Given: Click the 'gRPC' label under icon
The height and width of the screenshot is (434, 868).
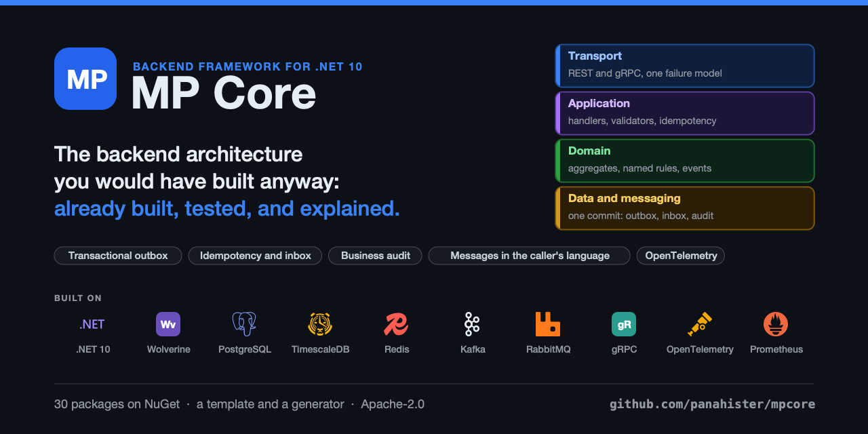Looking at the screenshot, I should (624, 350).
